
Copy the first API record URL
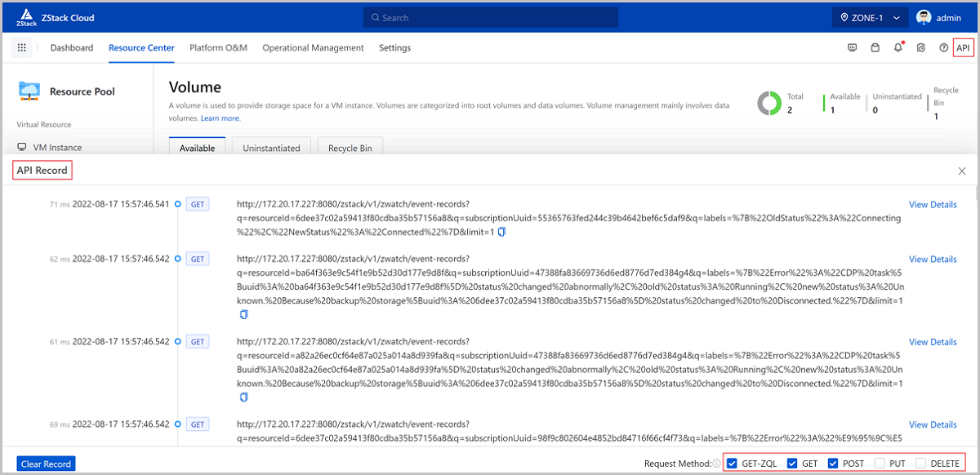point(502,232)
